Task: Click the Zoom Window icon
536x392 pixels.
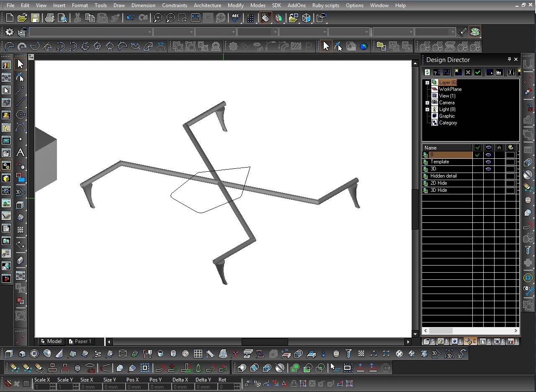Action: [x=183, y=18]
